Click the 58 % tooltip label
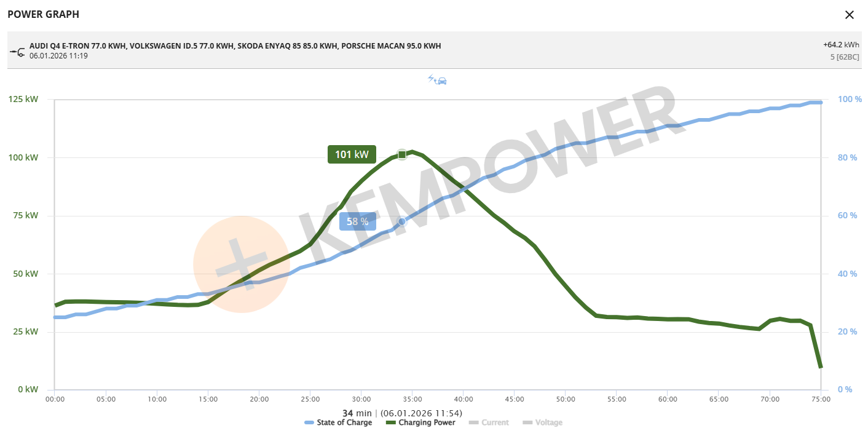Viewport: 868px width, 436px height. 357,221
